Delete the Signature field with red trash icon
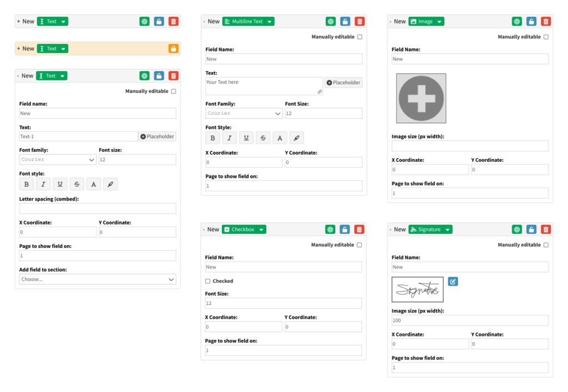The width and height of the screenshot is (568, 392). [546, 229]
